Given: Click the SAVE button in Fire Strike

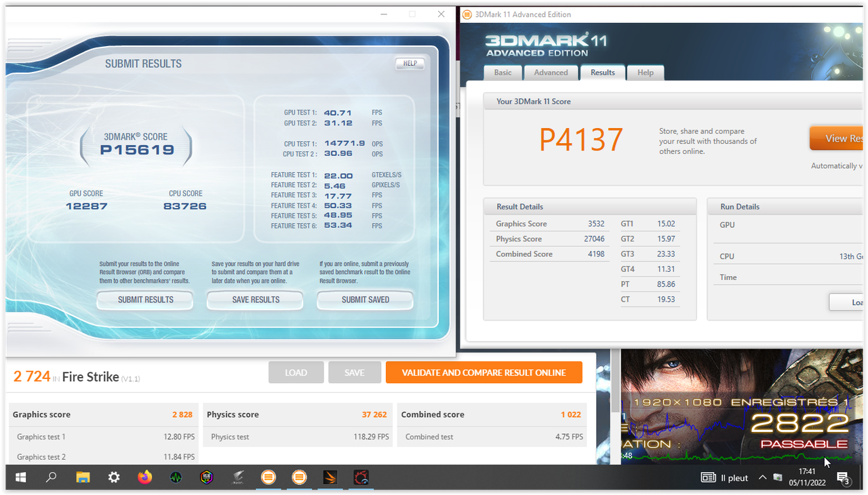Looking at the screenshot, I should coord(354,372).
